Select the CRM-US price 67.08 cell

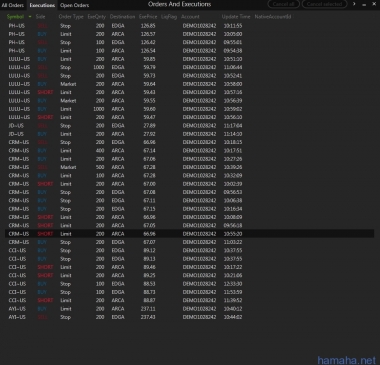149,192
